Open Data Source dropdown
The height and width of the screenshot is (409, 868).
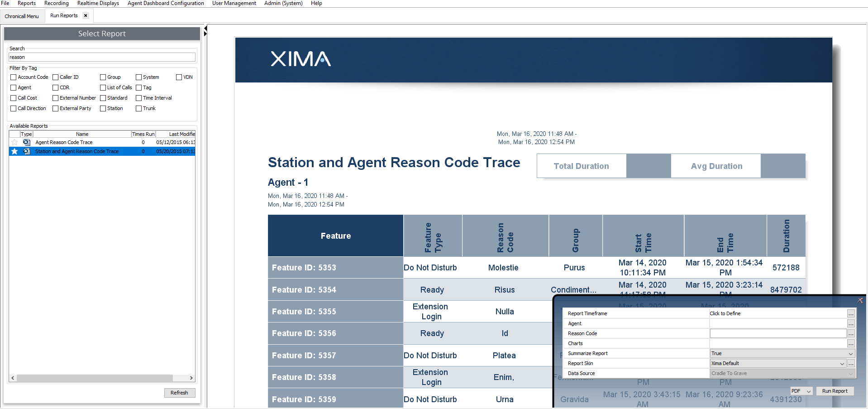782,373
